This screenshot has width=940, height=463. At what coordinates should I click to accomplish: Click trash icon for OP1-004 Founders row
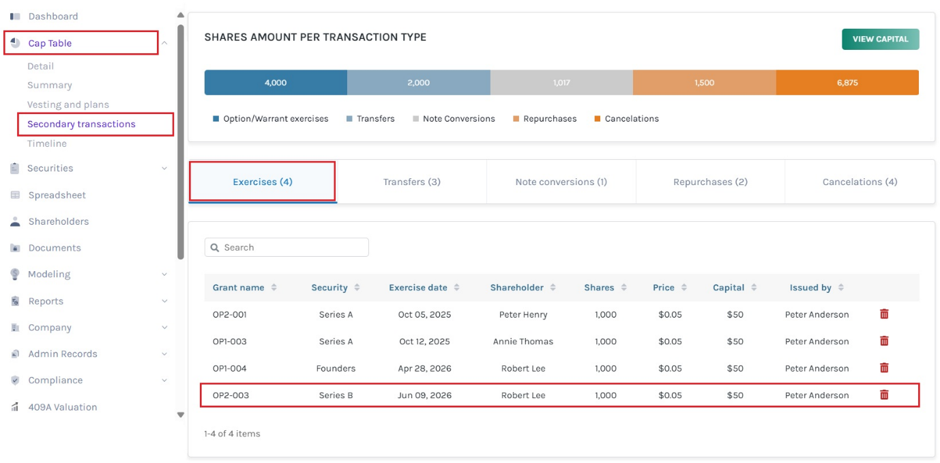(x=884, y=368)
